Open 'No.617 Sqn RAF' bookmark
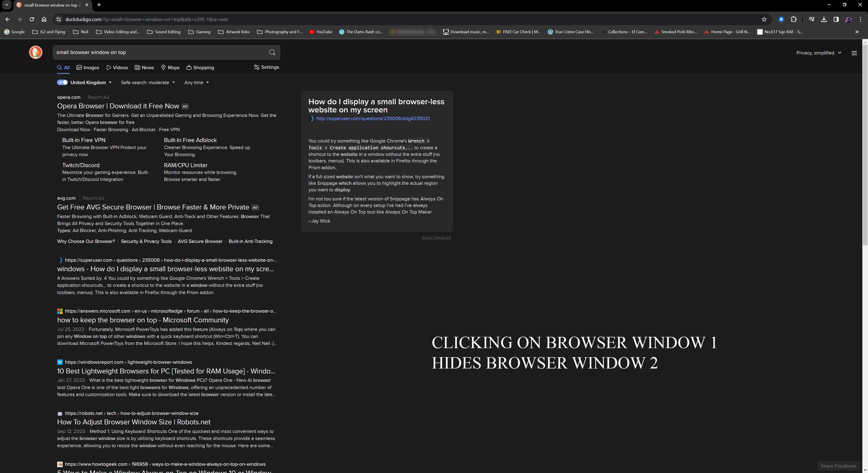Viewport: 868px width, 473px height. tap(780, 32)
